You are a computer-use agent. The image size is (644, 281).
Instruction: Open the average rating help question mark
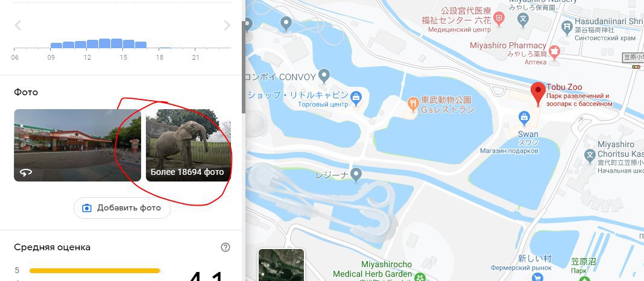coord(225,247)
